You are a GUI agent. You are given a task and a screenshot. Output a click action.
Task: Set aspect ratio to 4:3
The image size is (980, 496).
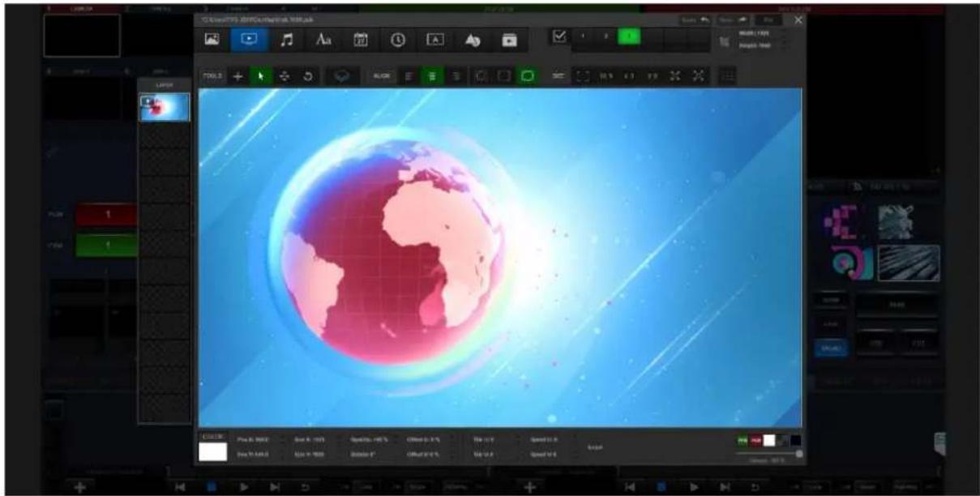(x=629, y=75)
